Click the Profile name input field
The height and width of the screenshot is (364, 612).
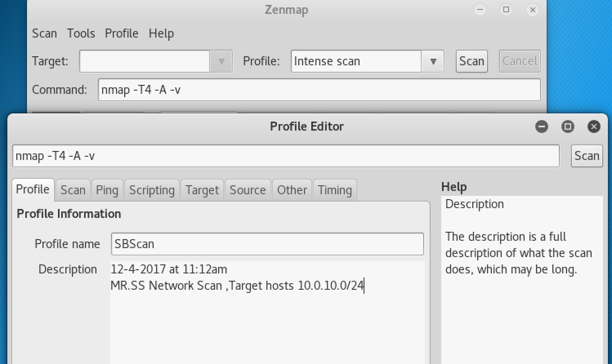267,244
